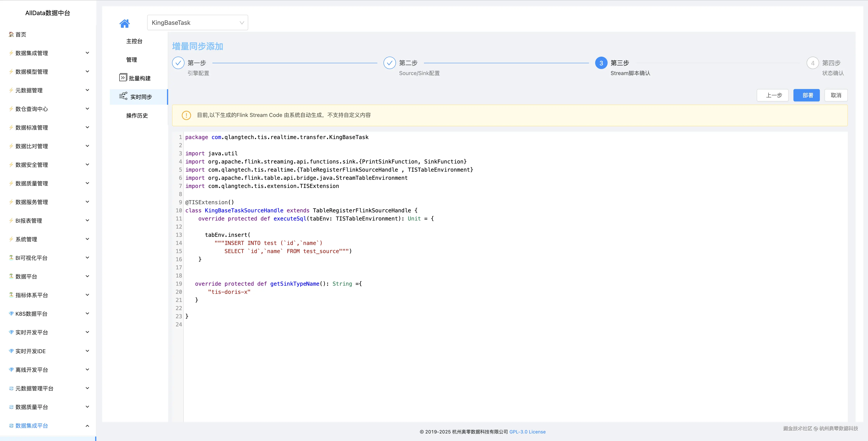Click the blue home icon
868x441 pixels.
click(124, 23)
